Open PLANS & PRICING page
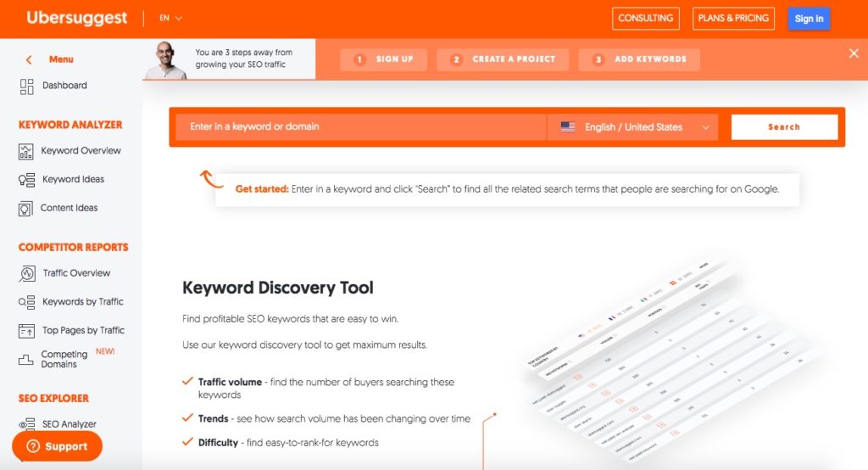Screen dimensions: 868x470 pyautogui.click(x=733, y=19)
